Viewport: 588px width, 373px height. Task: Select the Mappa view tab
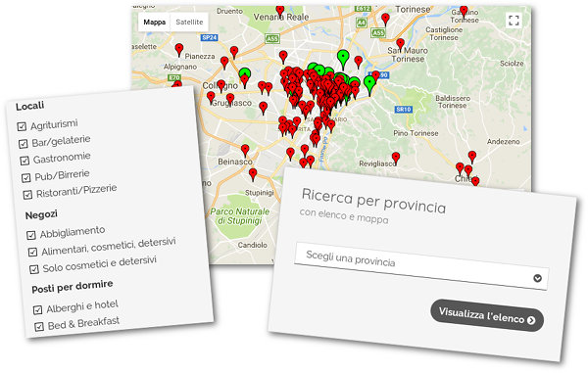pyautogui.click(x=155, y=23)
